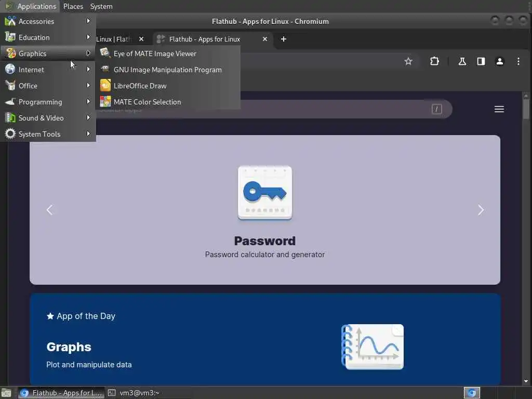Open the Password app key thumbnail
532x399 pixels.
click(x=265, y=193)
